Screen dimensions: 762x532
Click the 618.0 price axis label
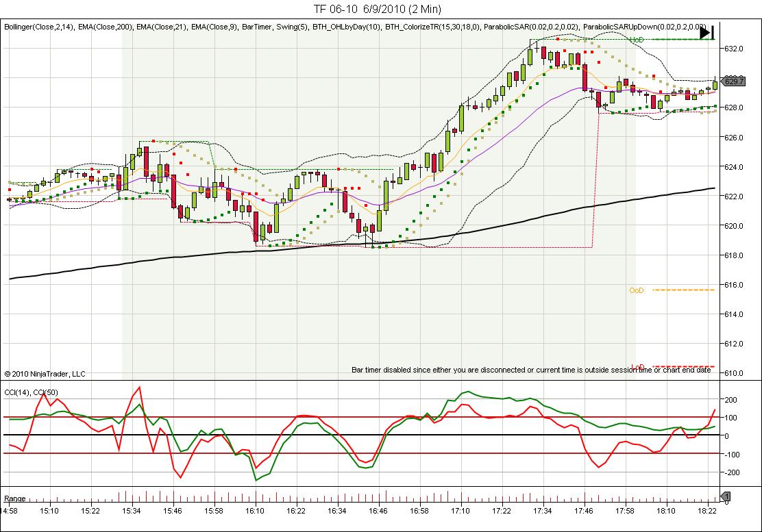(734, 255)
